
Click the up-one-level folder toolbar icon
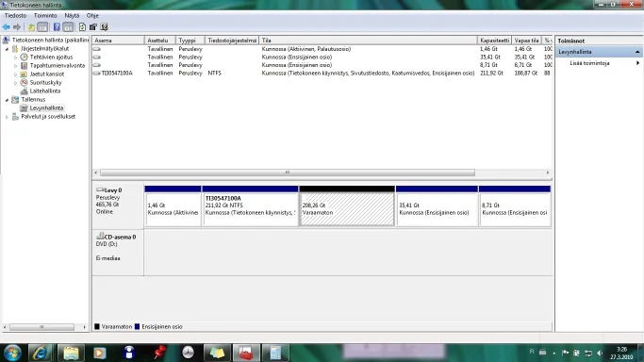coord(31,27)
